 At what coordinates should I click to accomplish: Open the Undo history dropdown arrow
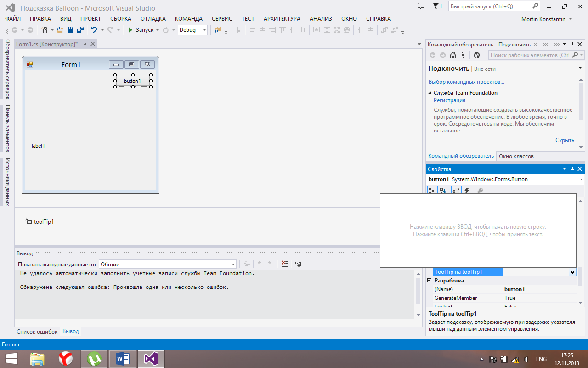(x=102, y=30)
